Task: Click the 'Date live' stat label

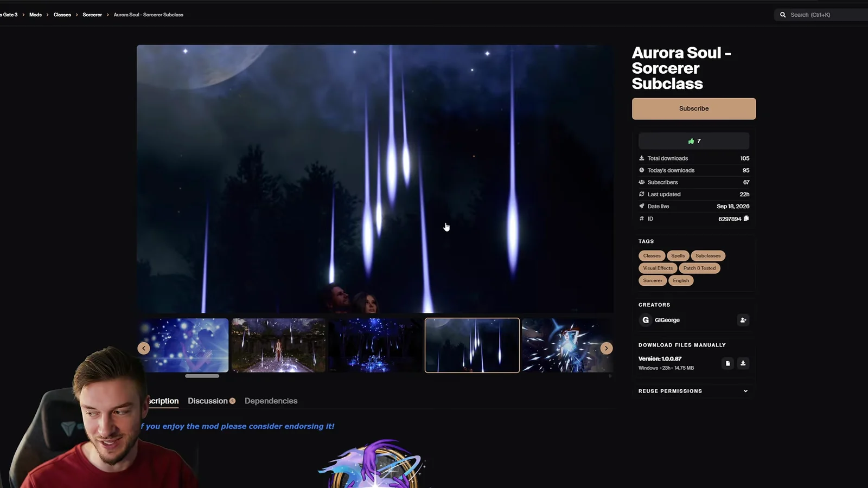Action: coord(658,206)
